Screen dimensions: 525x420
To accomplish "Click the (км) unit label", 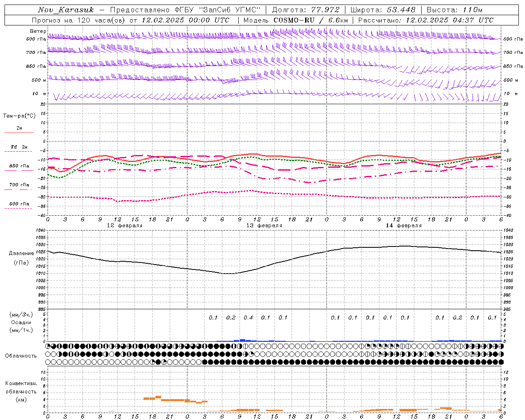I will tap(21, 399).
